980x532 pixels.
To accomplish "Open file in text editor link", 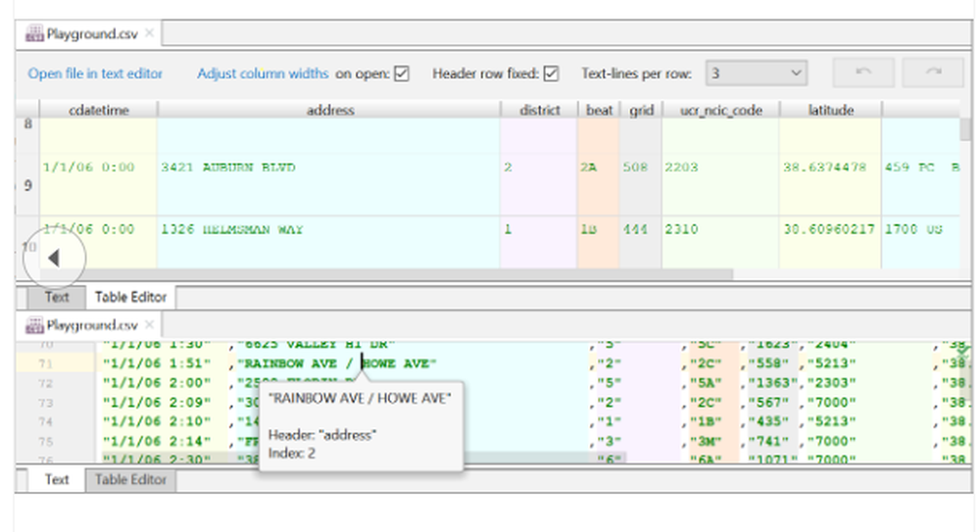I will [95, 73].
